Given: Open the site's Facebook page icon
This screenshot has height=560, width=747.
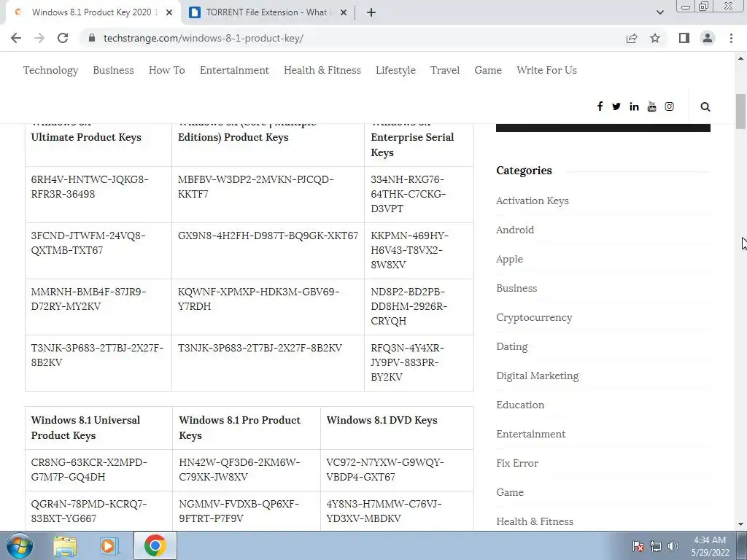Looking at the screenshot, I should (600, 106).
